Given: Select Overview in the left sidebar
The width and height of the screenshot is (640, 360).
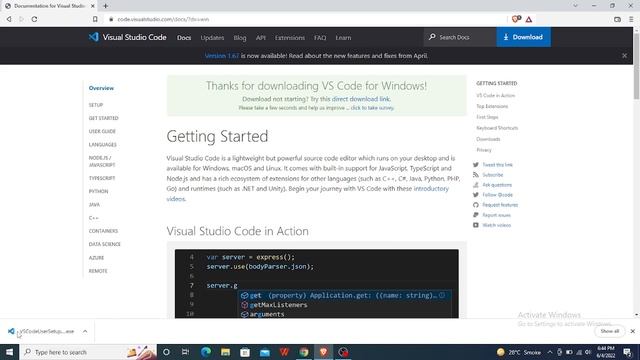Looking at the screenshot, I should (x=101, y=88).
